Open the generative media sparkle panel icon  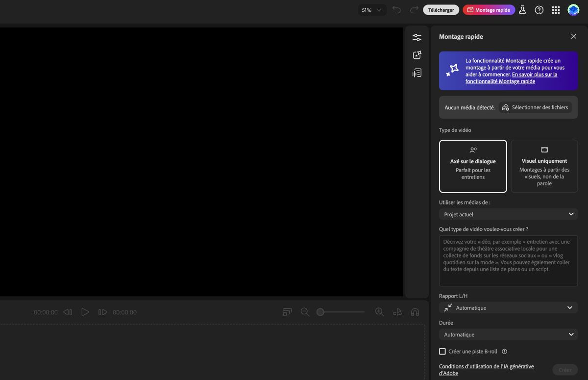[417, 55]
